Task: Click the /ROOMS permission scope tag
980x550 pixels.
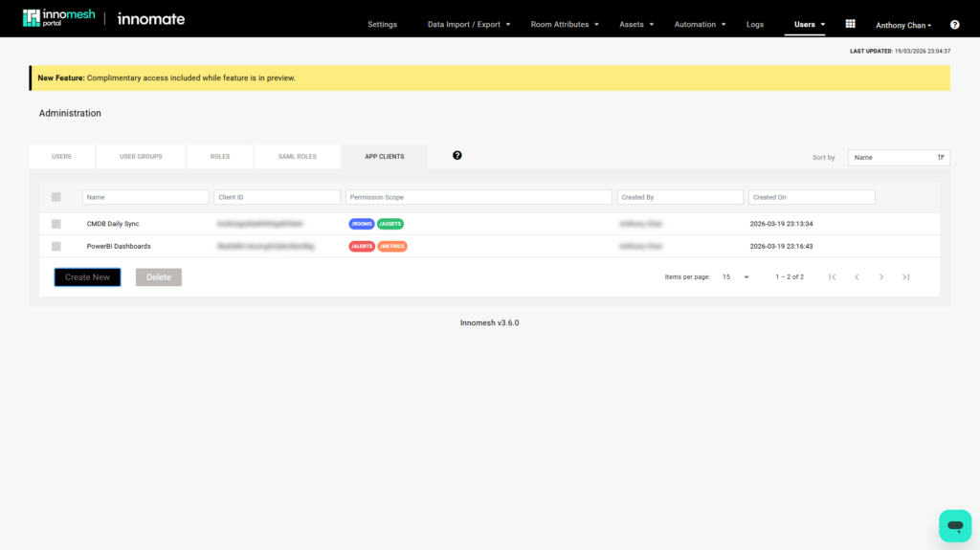Action: click(x=362, y=224)
